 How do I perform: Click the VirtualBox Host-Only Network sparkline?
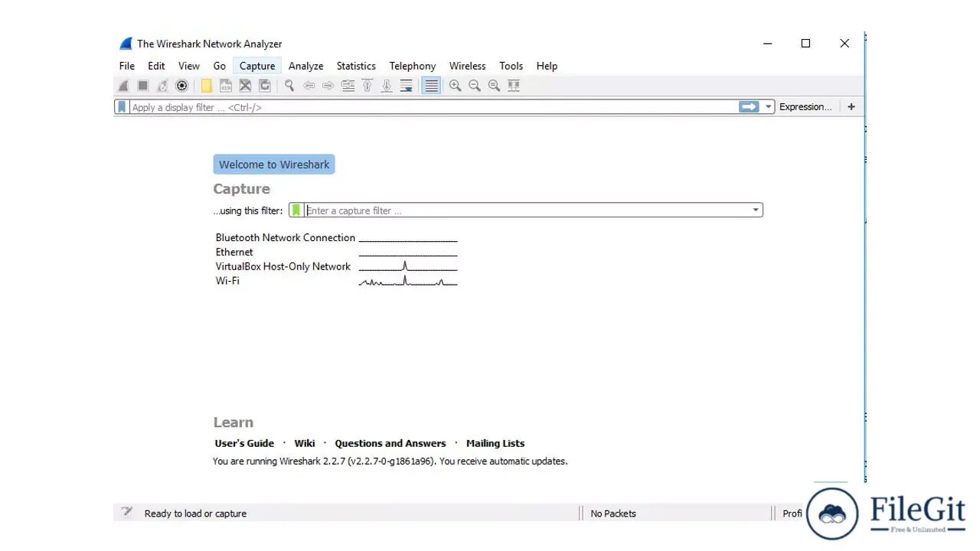point(408,266)
